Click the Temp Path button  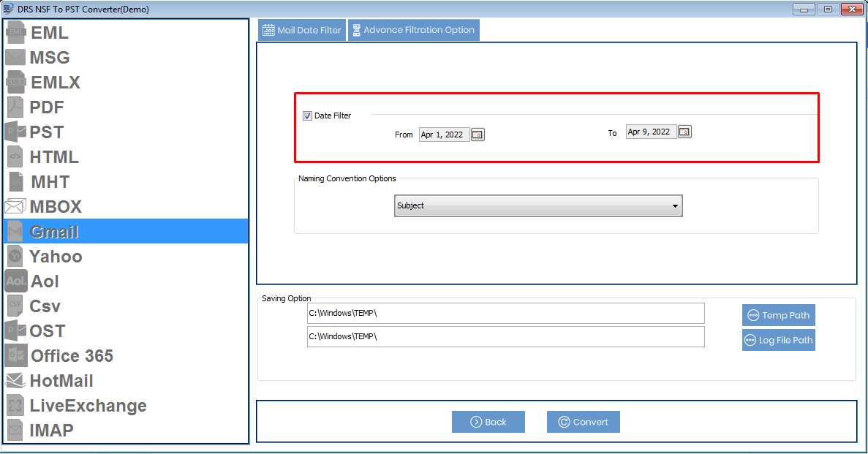pos(778,315)
